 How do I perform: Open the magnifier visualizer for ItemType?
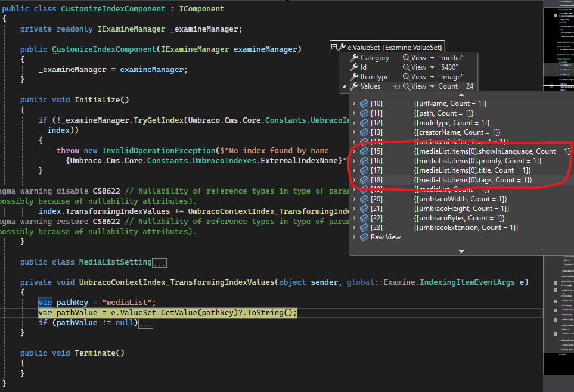pyautogui.click(x=406, y=76)
